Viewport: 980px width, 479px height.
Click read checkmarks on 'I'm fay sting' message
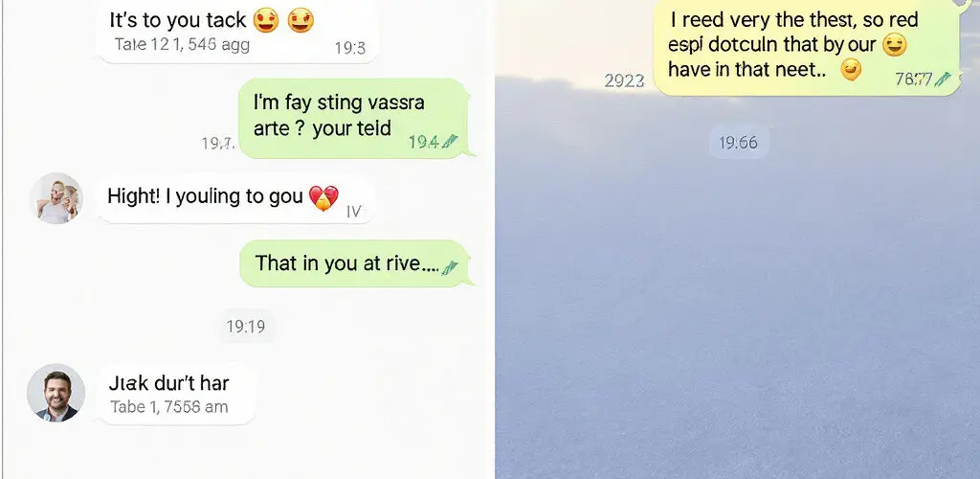pyautogui.click(x=450, y=143)
